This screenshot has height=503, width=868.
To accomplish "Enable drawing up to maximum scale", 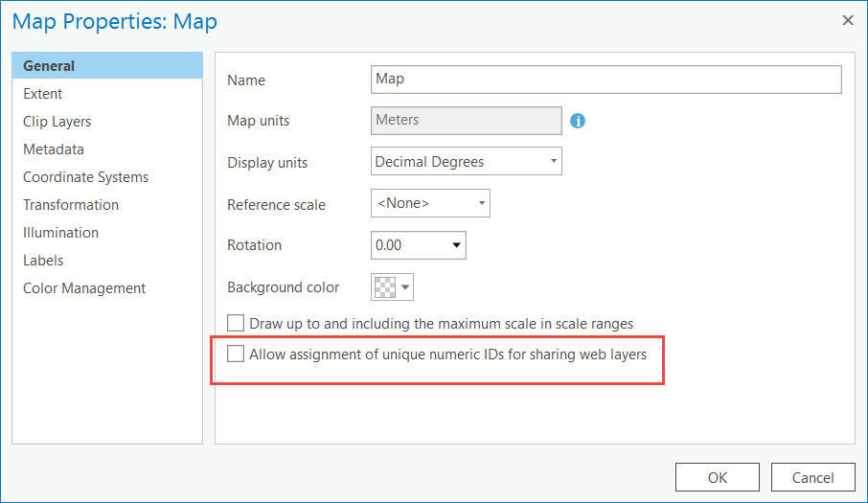I will coord(236,324).
